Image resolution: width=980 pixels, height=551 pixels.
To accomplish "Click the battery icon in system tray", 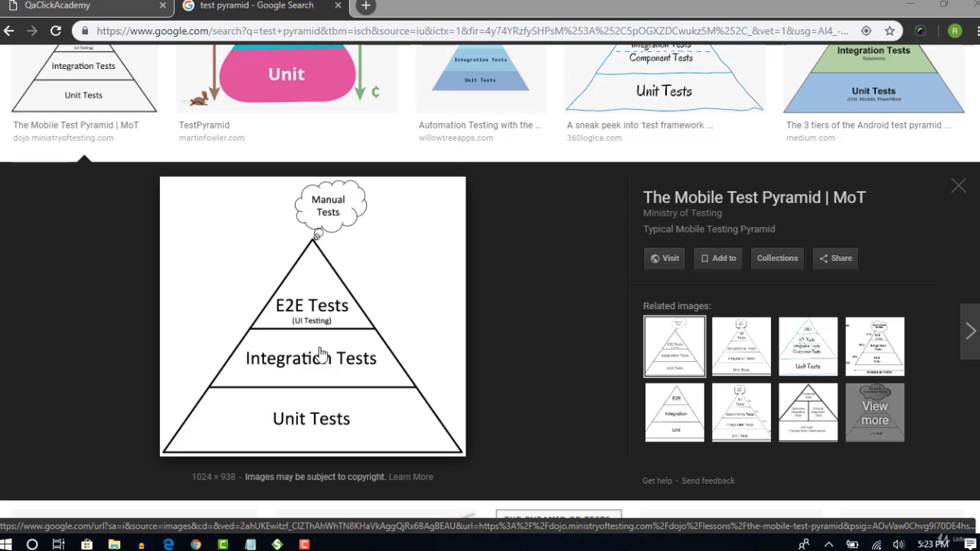I will [852, 544].
